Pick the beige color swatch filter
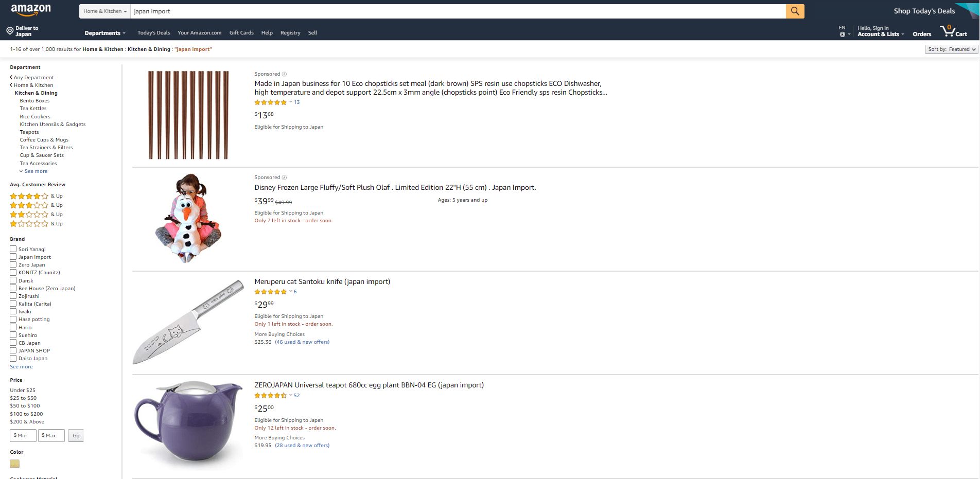Screen dimensions: 980x479 [15, 464]
